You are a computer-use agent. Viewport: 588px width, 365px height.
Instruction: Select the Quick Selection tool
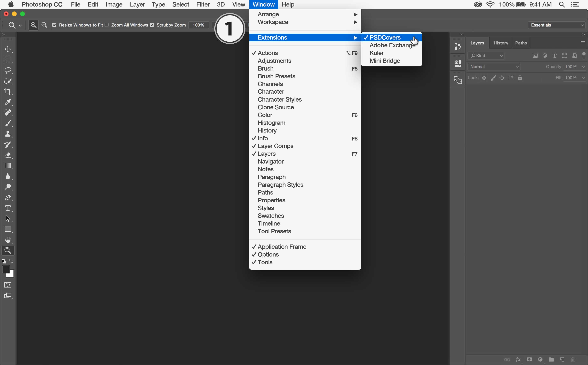click(x=8, y=81)
